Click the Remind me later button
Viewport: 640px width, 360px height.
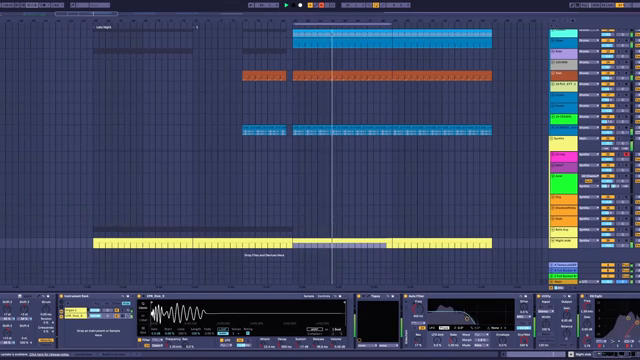[x=113, y=354]
